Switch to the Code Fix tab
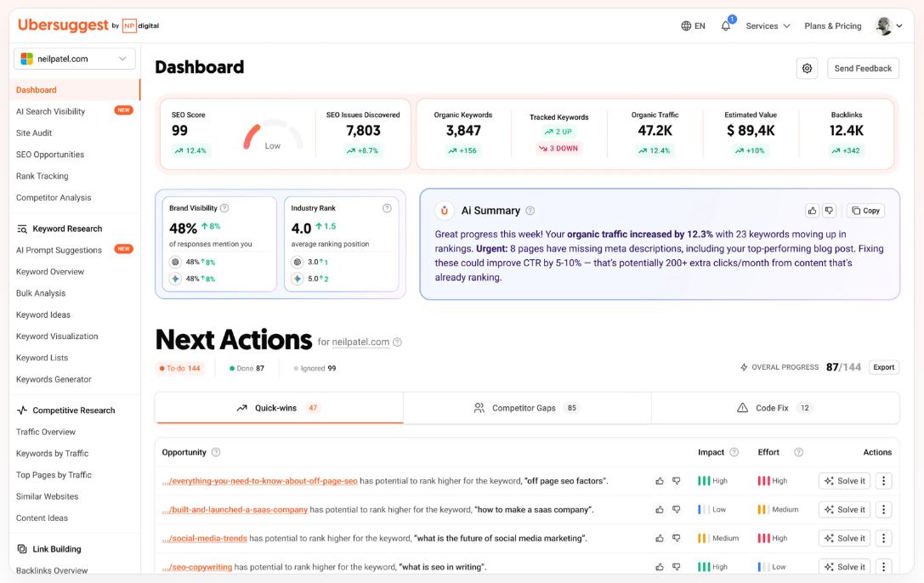This screenshot has height=583, width=924. (x=775, y=408)
